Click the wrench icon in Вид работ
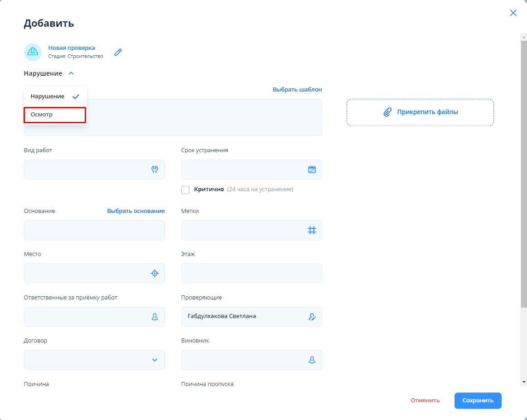 [155, 169]
